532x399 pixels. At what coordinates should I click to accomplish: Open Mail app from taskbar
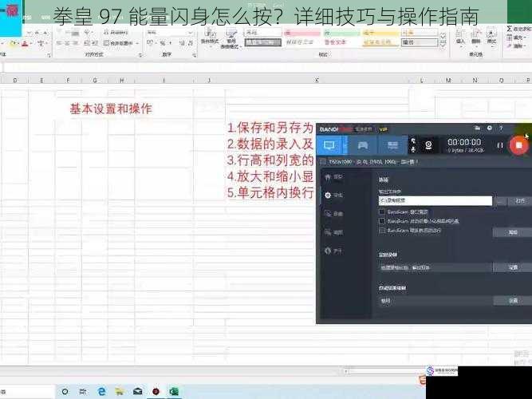coord(138,392)
